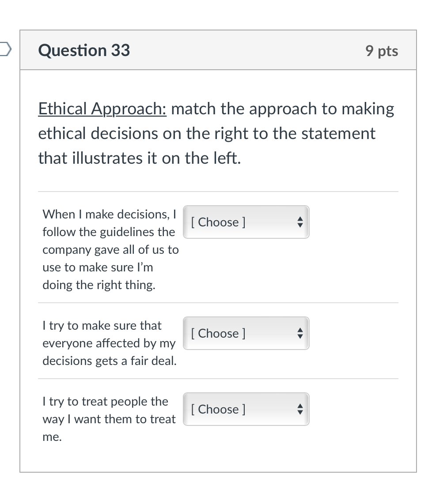Click the up-down arrows on the second Choose selector
The height and width of the screenshot is (504, 447).
click(300, 333)
